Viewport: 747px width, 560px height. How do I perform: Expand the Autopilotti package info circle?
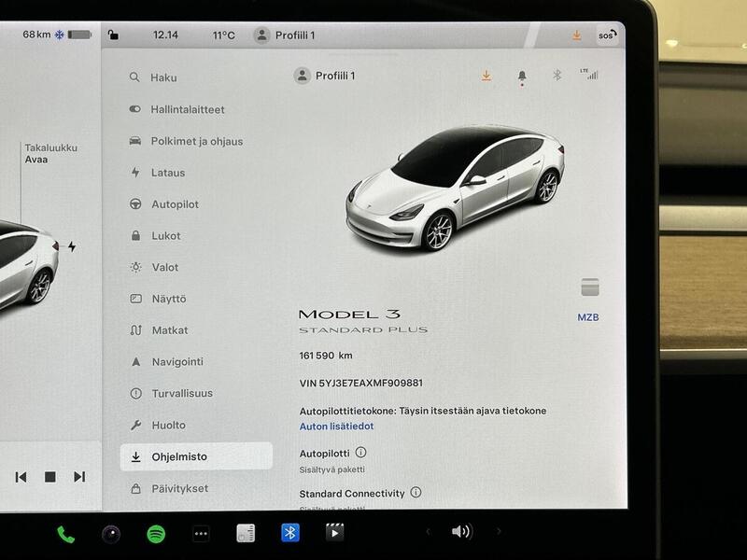pos(359,451)
